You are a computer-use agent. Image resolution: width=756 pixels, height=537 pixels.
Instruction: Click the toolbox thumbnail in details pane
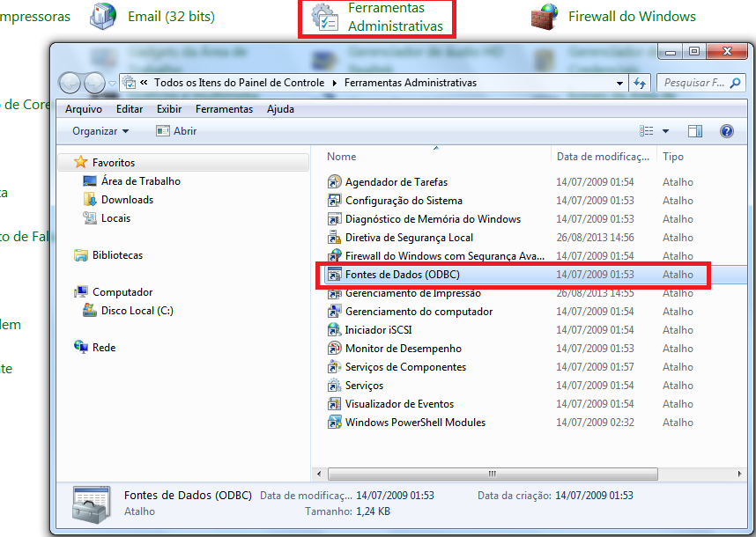coord(91,504)
